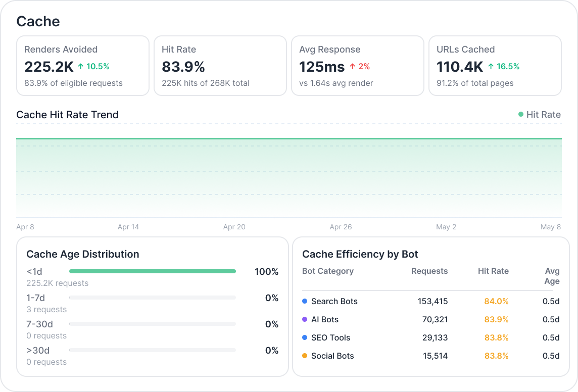Click the 125ms average response value

pyautogui.click(x=322, y=67)
